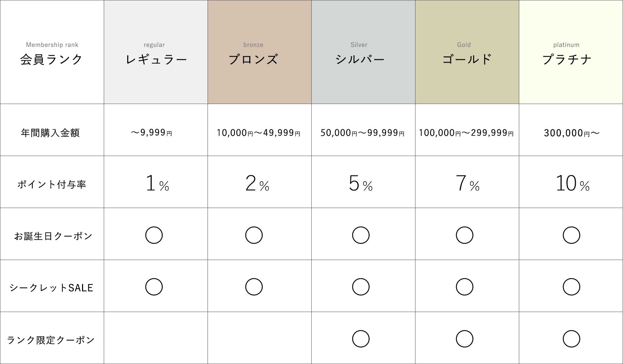Viewport: 623px width, 364px height.
Task: Click the お誕生日クーポン circle for レギュラー
Action: [154, 235]
